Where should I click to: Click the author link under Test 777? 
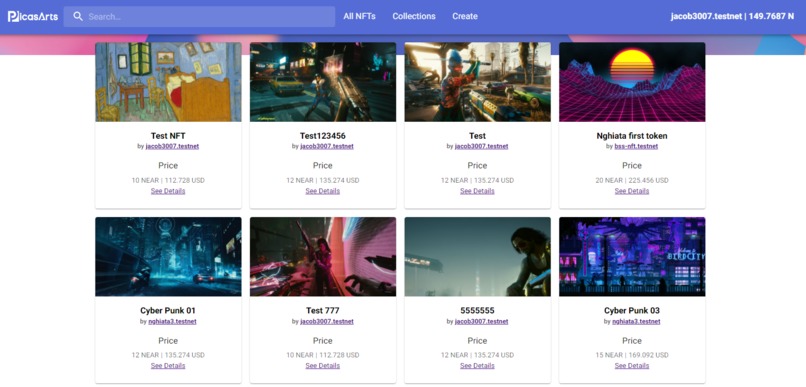tap(327, 322)
